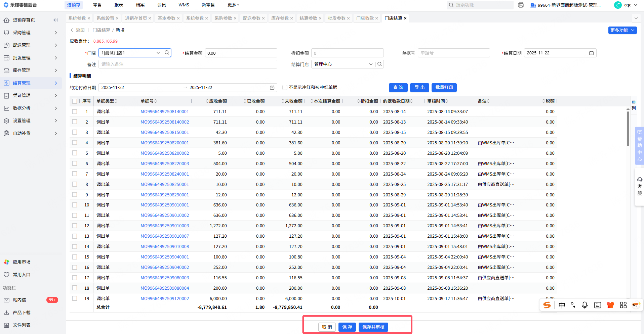Image resolution: width=644 pixels, height=334 pixels.
Task: Click the 备注 input field
Action: click(188, 64)
